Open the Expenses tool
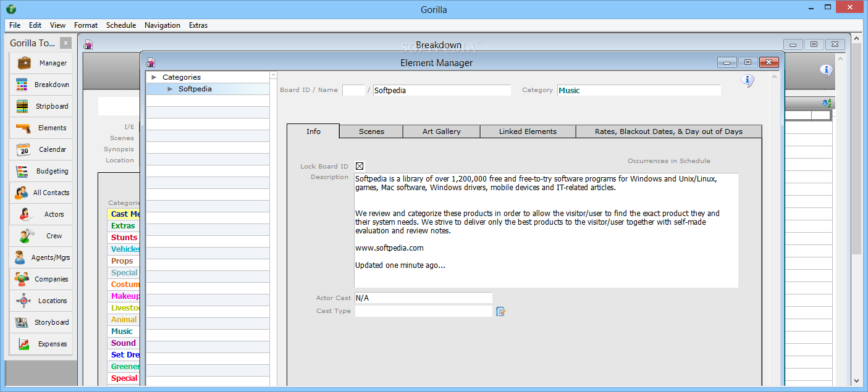 [41, 344]
